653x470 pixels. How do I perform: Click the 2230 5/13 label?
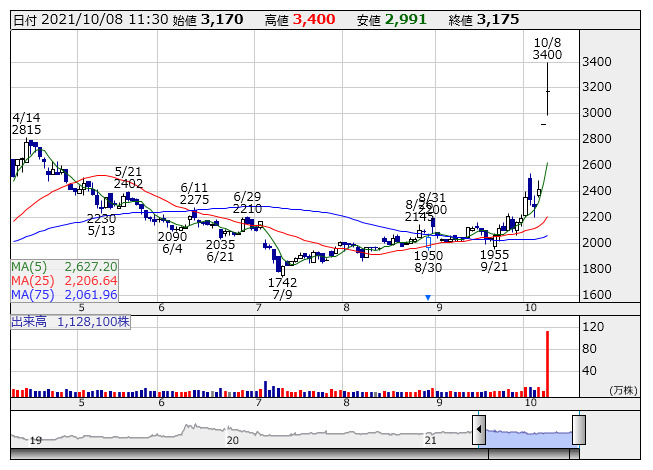[101, 225]
